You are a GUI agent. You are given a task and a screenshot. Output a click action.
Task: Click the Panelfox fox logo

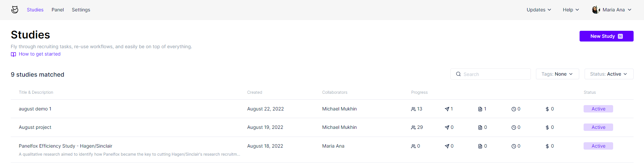15,10
